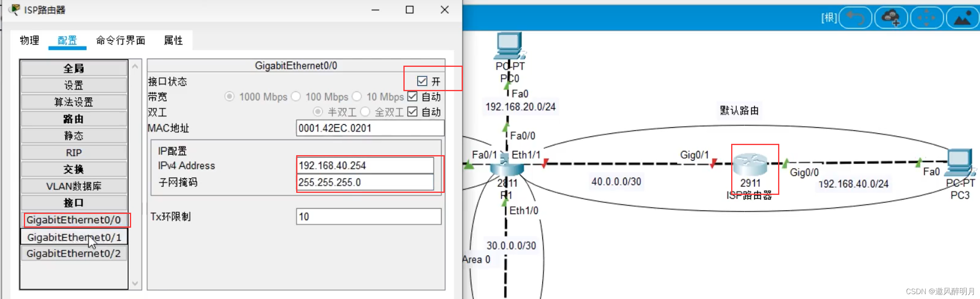Click the 30.0.0.0/30 network label
The image size is (980, 299).
[x=511, y=246]
